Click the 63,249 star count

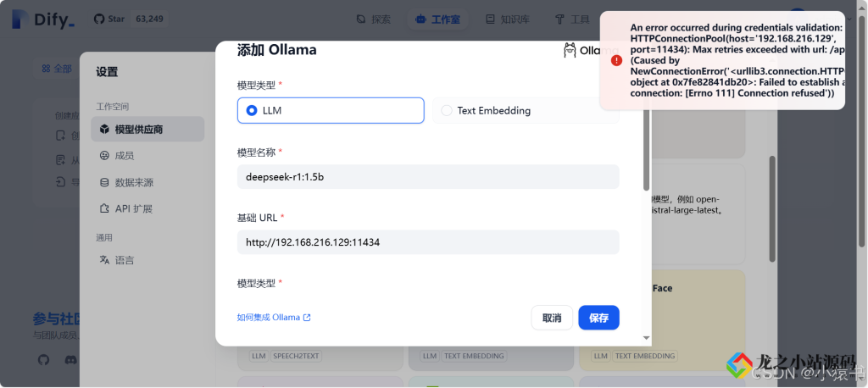149,19
